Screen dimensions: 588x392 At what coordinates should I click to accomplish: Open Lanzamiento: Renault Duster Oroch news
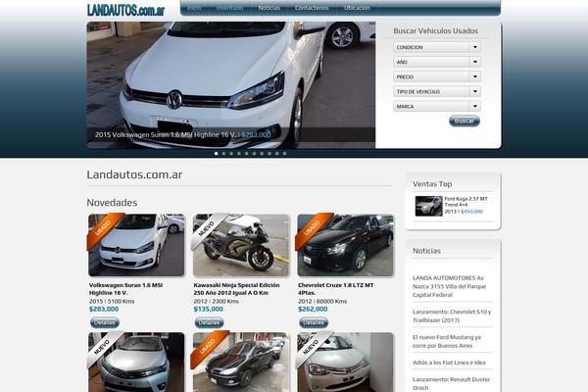pos(451,383)
